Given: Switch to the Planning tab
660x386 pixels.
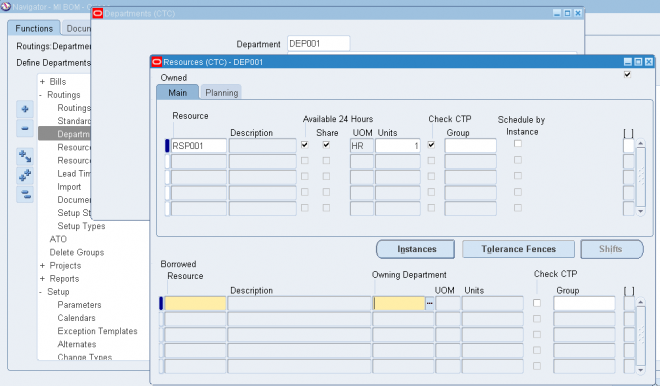Looking at the screenshot, I should coord(221,93).
